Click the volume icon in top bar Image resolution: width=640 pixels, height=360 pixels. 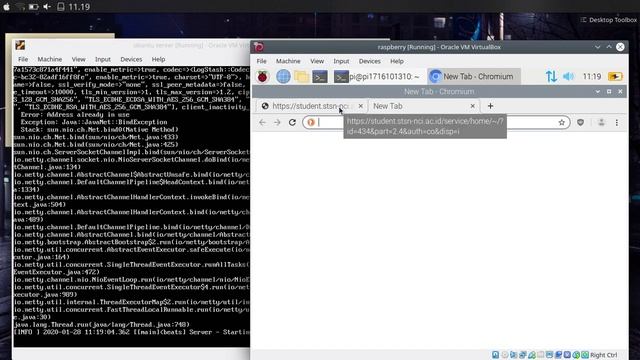(47, 7)
